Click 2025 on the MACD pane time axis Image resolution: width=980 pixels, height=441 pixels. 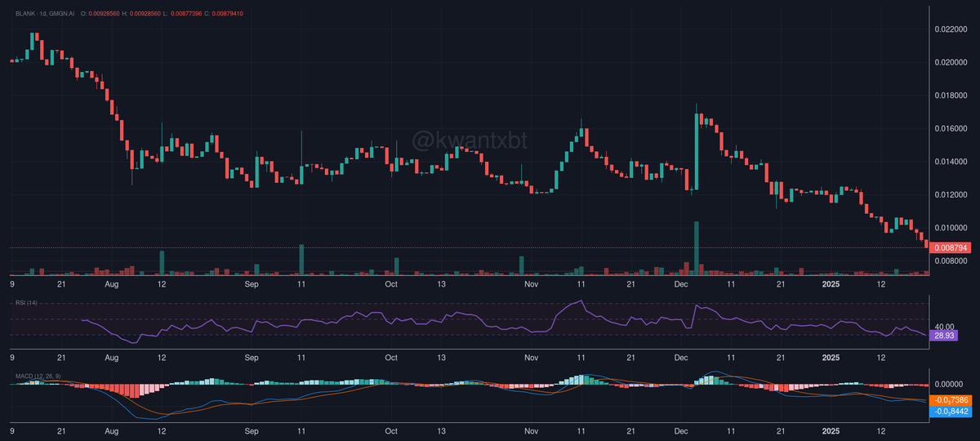[831, 430]
